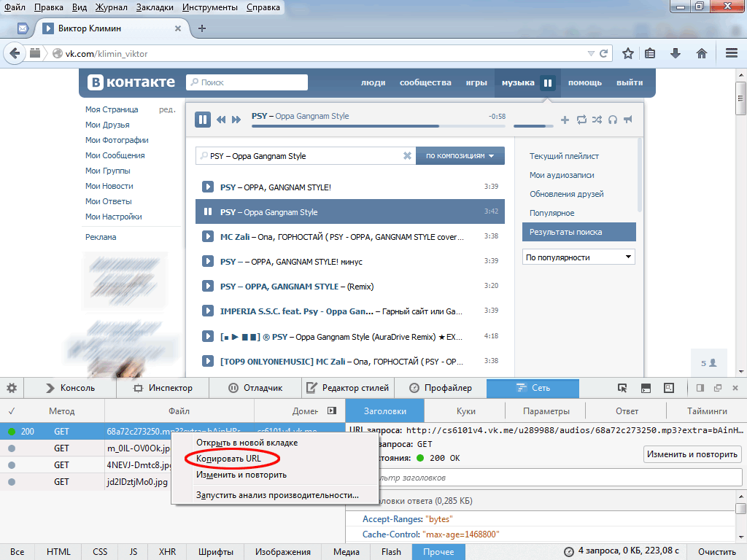Switch to the 'Инспектор' devtools tab
Image resolution: width=747 pixels, height=560 pixels.
163,388
